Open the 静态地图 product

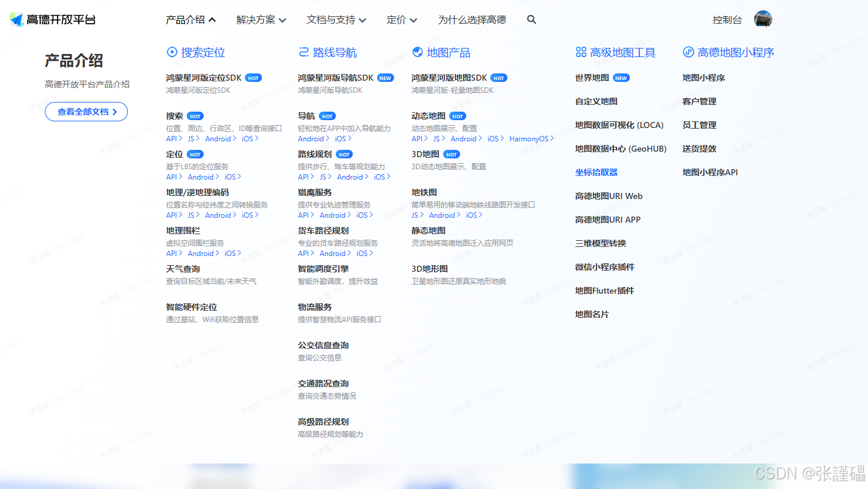click(429, 231)
